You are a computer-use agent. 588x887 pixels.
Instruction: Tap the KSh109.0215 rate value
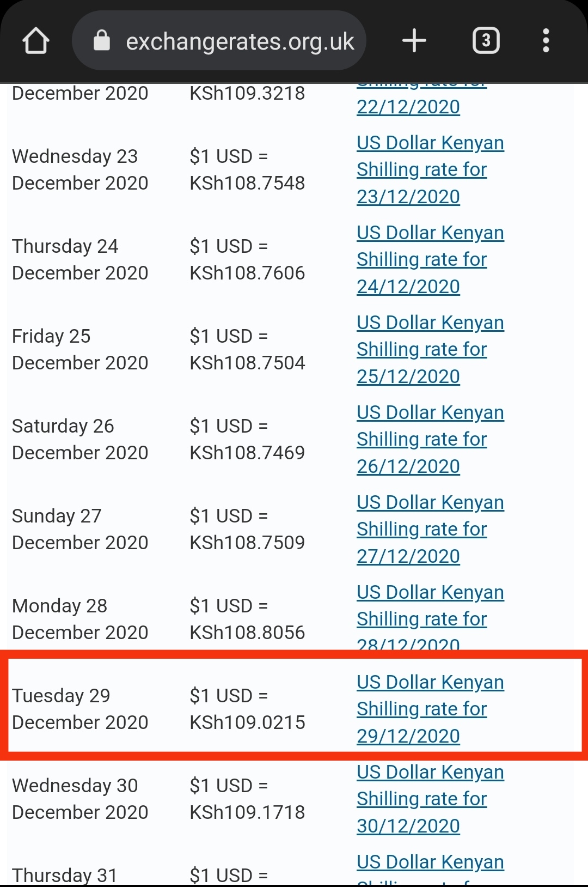(247, 722)
